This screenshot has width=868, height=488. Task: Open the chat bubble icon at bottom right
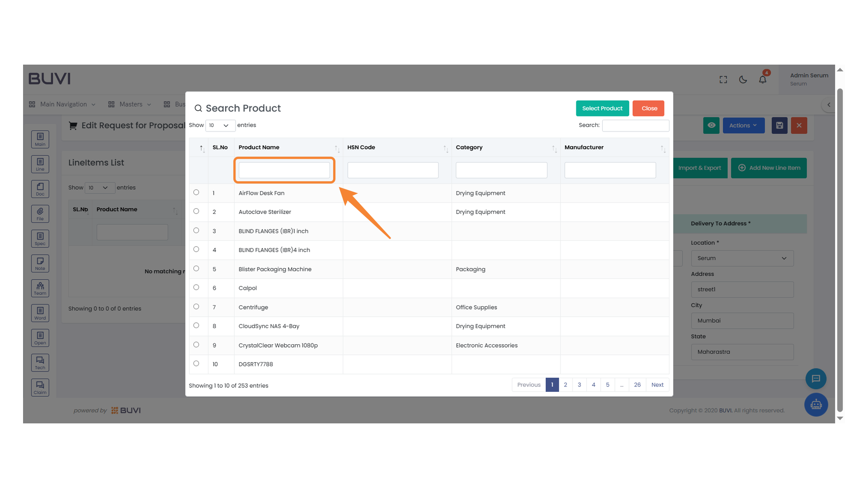(816, 379)
